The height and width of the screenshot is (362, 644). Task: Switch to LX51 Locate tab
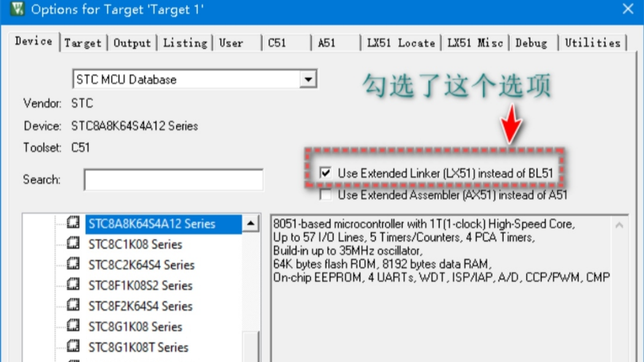[401, 43]
